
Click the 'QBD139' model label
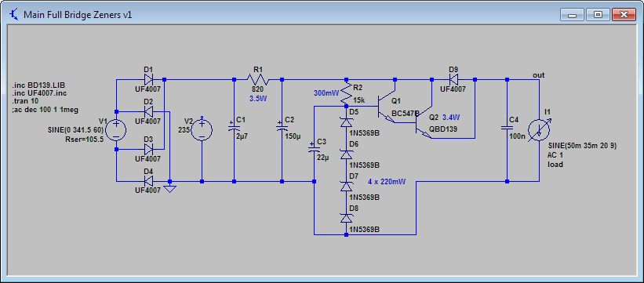coord(443,129)
